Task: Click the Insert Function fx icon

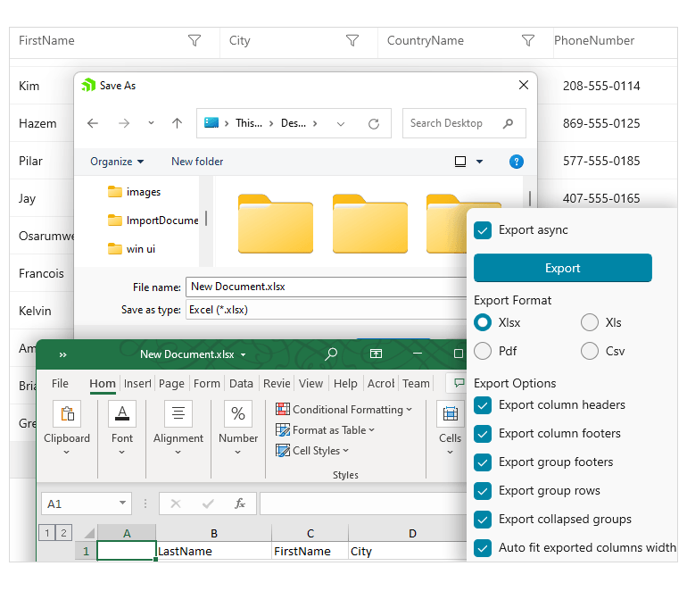Action: pyautogui.click(x=240, y=504)
